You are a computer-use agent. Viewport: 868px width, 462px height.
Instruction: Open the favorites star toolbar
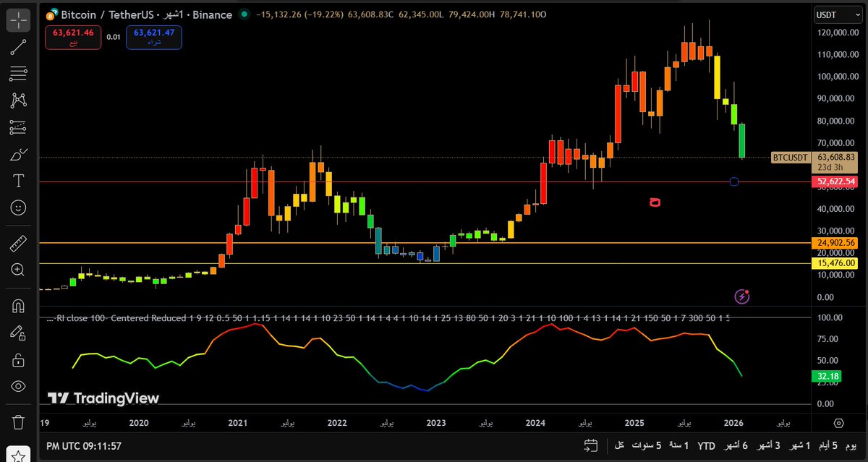coord(18,456)
